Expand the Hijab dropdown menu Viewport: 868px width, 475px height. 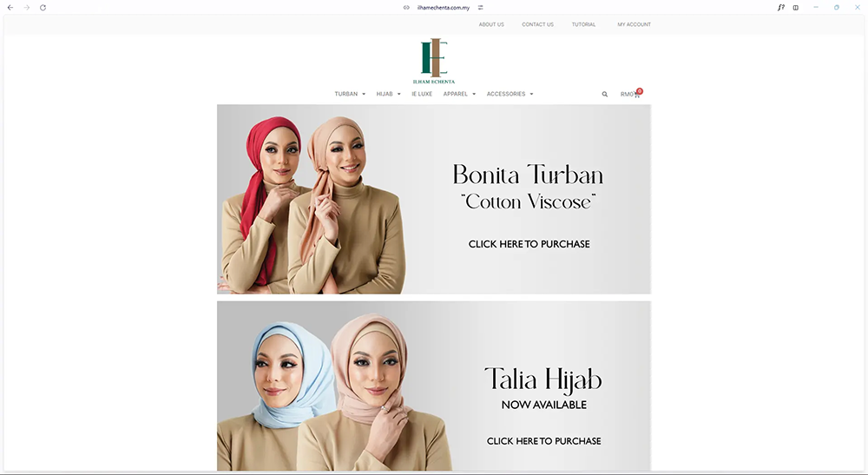[x=388, y=94]
